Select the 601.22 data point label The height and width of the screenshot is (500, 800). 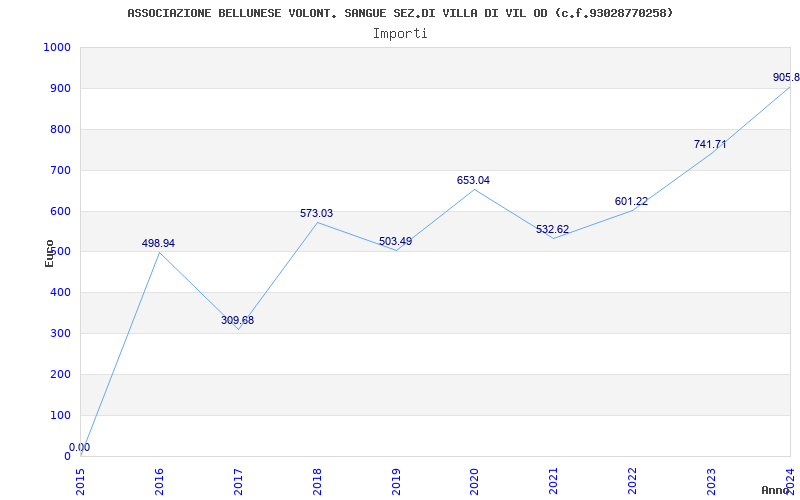click(631, 202)
